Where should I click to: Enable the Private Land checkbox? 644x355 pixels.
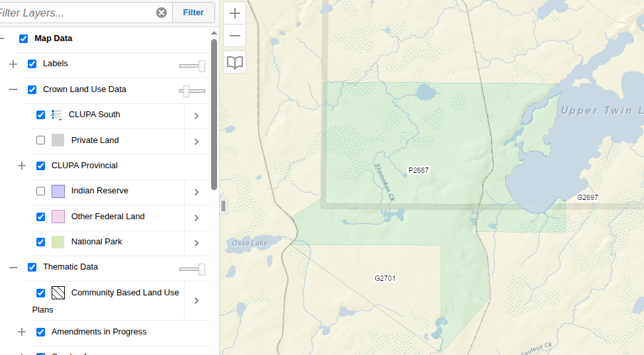pos(40,140)
